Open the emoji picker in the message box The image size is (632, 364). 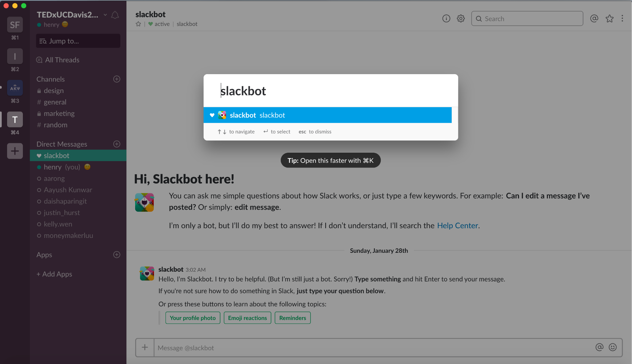click(613, 347)
